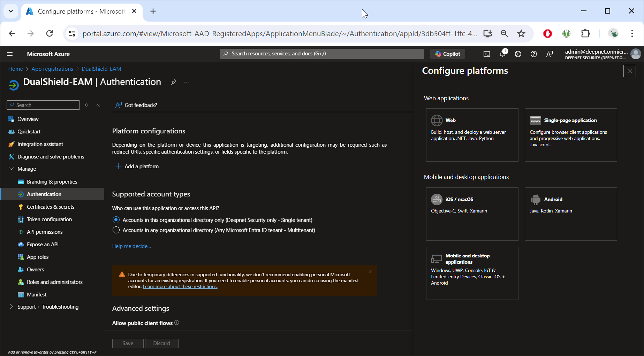Viewport: 644px width, 356px height.
Task: Dismiss the personal accounts warning banner
Action: tap(370, 272)
